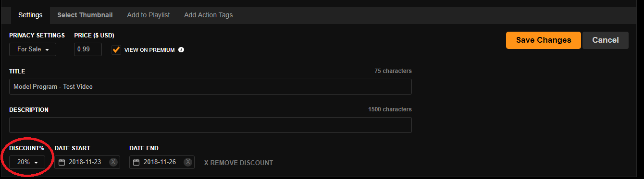Click the X Remove Discount link
The height and width of the screenshot is (179, 644).
click(x=238, y=163)
